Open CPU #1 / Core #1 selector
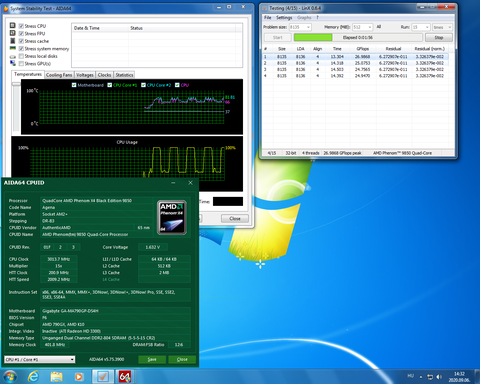The width and height of the screenshot is (480, 384). (x=40, y=359)
